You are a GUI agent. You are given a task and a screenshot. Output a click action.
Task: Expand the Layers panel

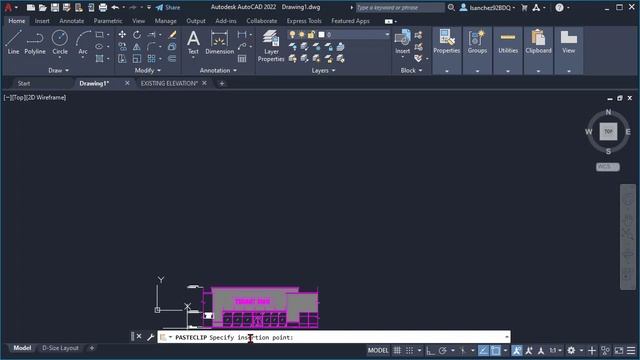323,70
